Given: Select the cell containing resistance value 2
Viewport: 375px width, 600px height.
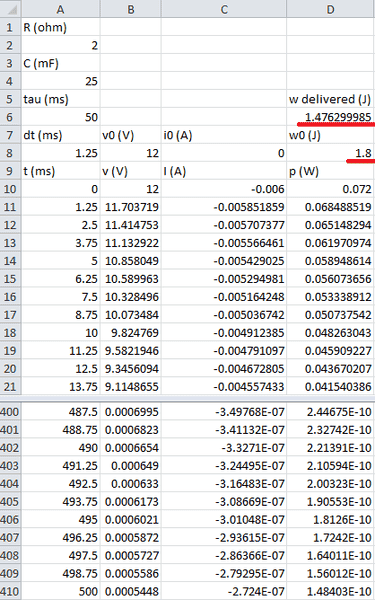Looking at the screenshot, I should (60, 45).
